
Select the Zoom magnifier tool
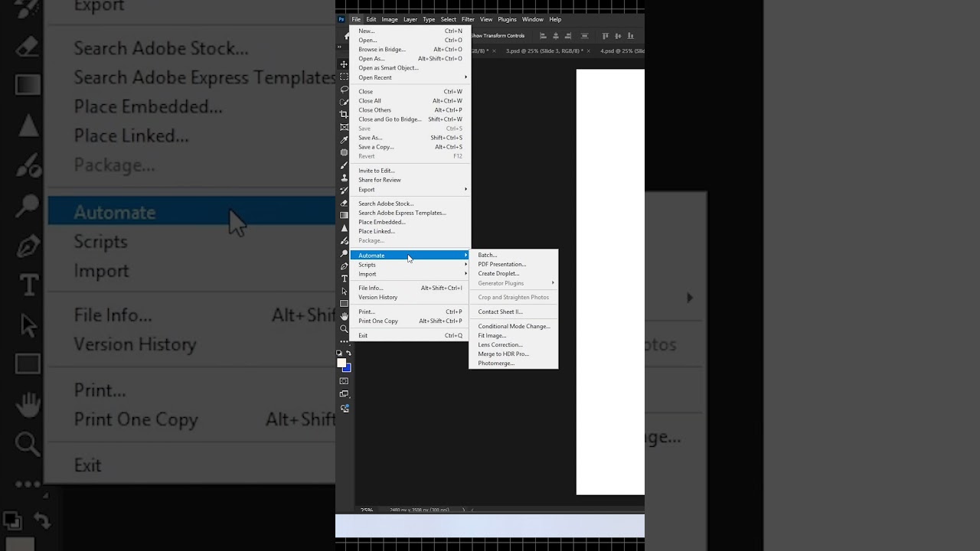point(344,328)
